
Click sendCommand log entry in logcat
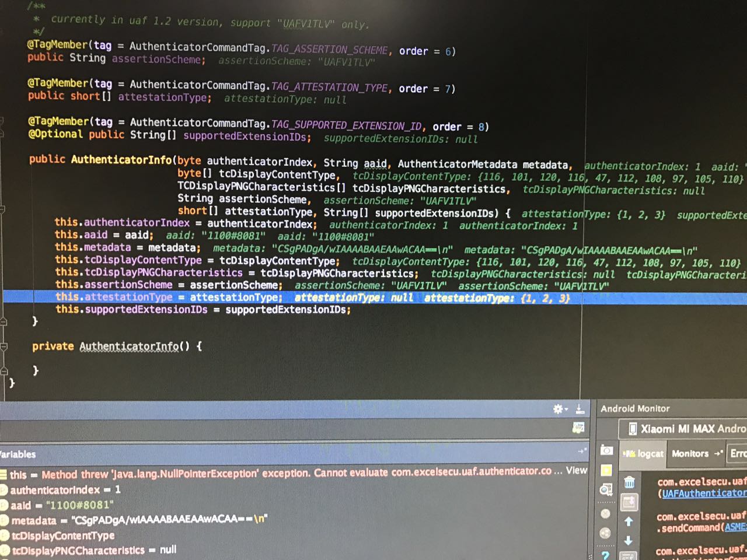tap(701, 521)
